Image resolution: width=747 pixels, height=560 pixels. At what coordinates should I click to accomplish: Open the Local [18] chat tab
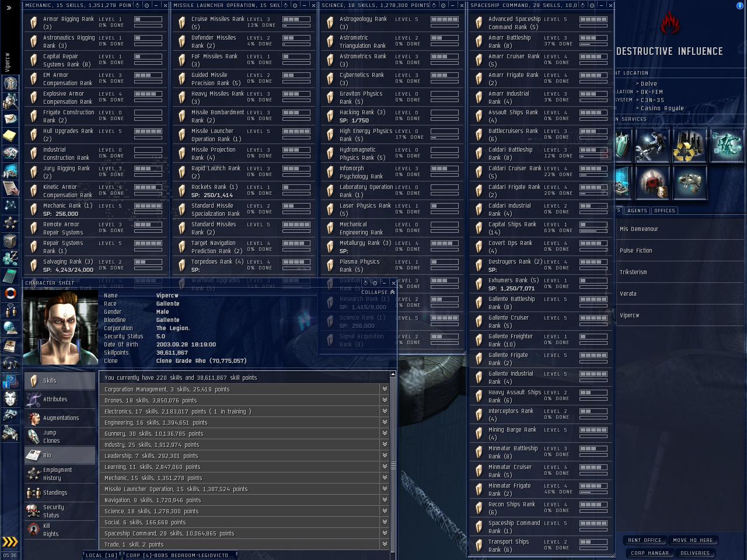pyautogui.click(x=102, y=555)
